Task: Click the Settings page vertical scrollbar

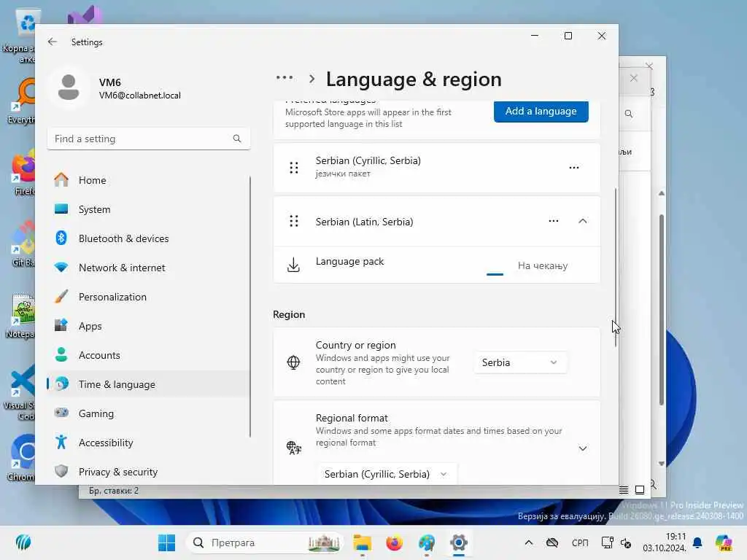Action: 616,267
